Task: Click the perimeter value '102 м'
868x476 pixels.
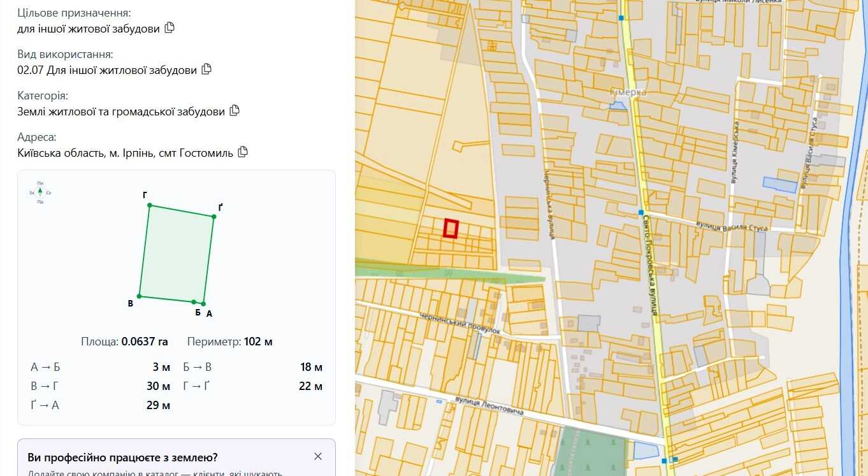Action: [x=258, y=342]
